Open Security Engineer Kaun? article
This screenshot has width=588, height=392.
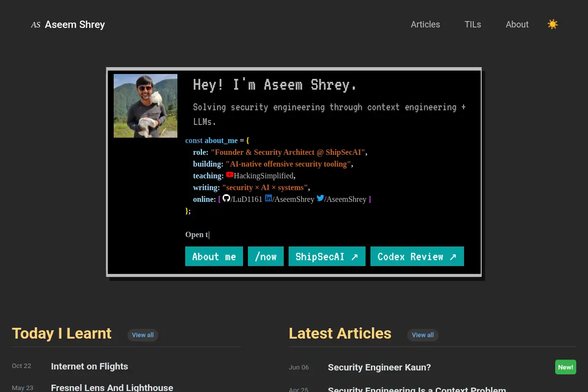pos(379,367)
